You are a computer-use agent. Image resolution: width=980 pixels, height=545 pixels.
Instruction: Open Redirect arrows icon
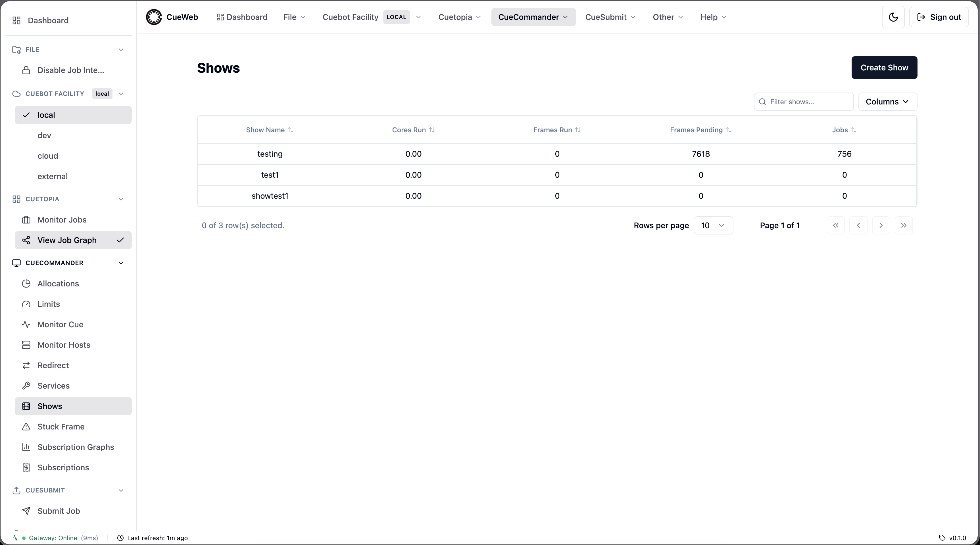click(x=26, y=366)
